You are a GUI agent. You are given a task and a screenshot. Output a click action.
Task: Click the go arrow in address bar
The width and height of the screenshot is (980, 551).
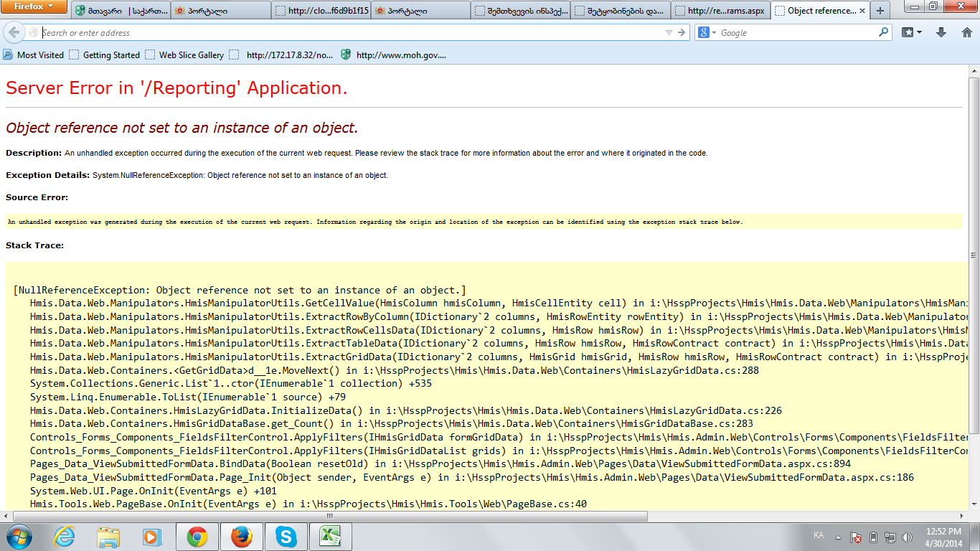682,32
